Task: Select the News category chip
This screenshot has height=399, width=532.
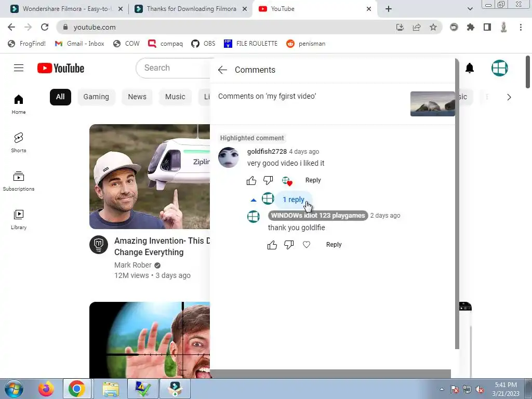Action: click(137, 97)
